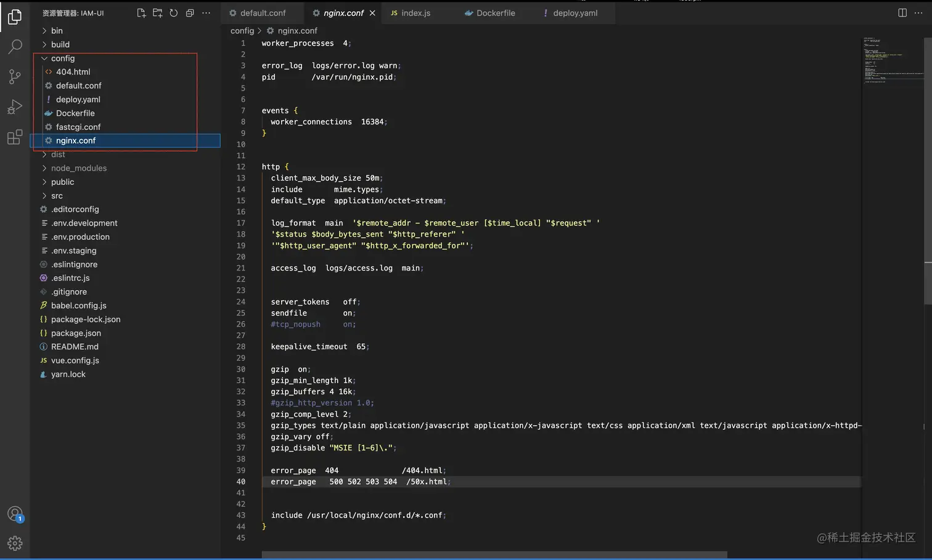Create a new folder in IAM-UI explorer
The image size is (932, 560).
point(157,13)
